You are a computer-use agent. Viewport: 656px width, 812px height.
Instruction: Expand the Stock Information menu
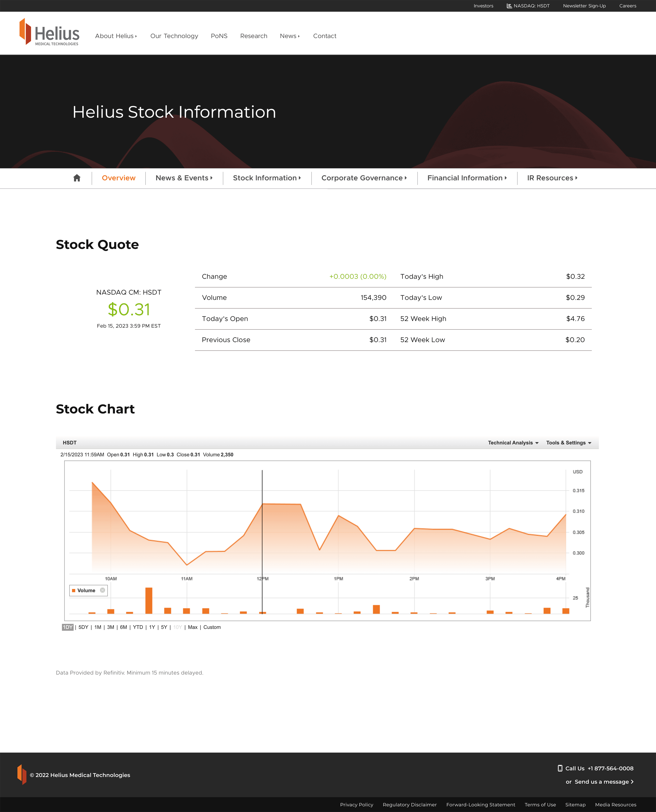pos(267,178)
